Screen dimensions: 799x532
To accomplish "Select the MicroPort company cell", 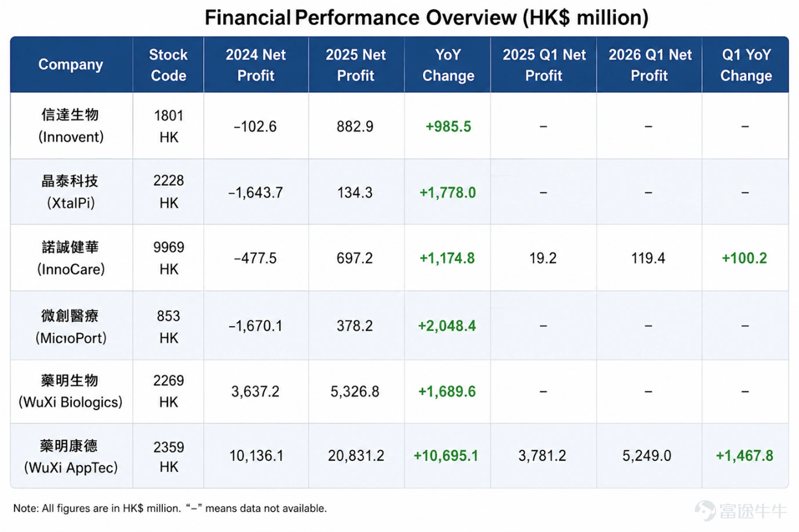I will tap(71, 326).
